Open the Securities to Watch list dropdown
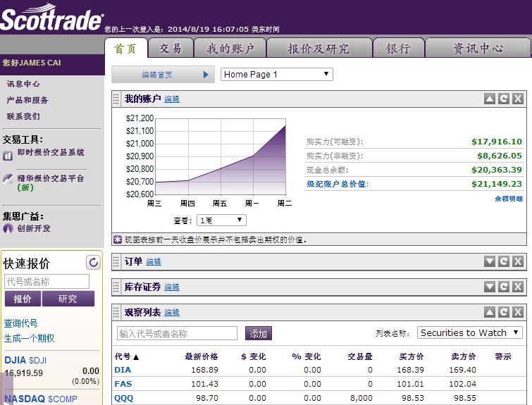The width and height of the screenshot is (532, 405). pyautogui.click(x=469, y=332)
